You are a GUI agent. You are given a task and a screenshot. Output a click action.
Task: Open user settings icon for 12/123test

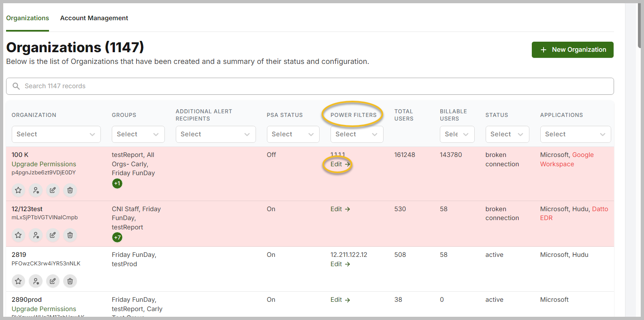point(36,235)
